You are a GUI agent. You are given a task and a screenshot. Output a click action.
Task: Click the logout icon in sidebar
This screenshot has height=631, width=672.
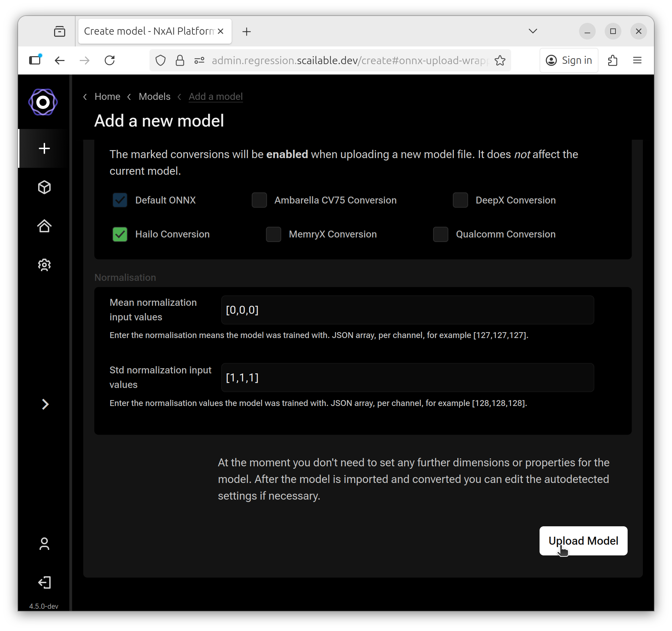coord(44,582)
